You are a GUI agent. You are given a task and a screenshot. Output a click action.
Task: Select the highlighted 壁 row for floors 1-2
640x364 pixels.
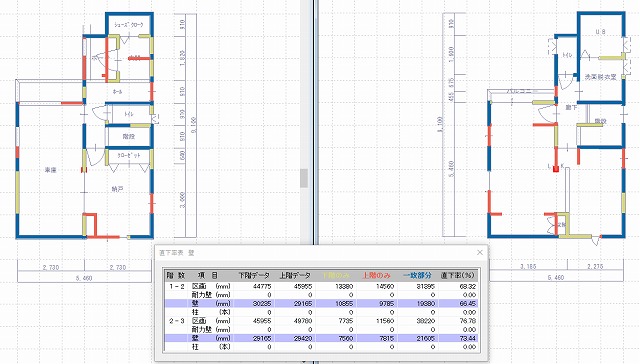point(321,304)
